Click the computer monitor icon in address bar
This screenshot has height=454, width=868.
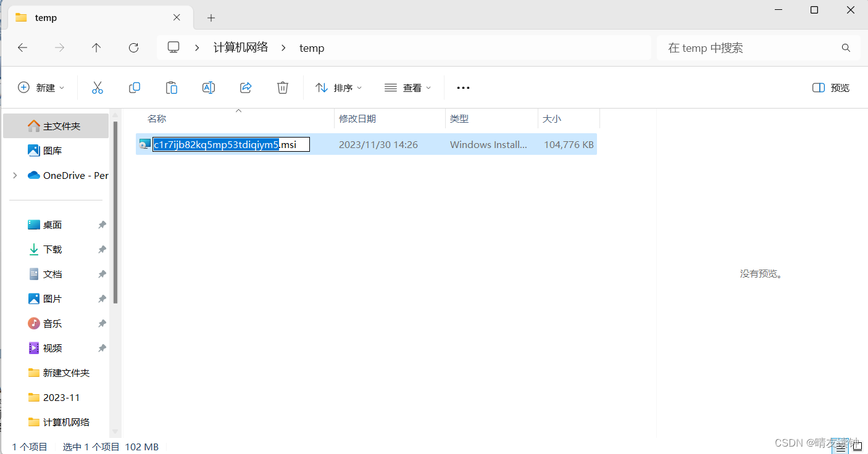point(173,47)
